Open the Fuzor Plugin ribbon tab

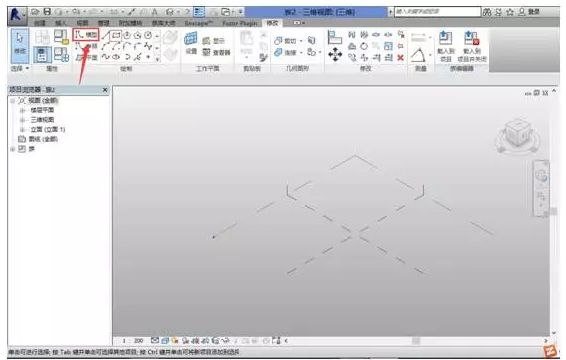click(x=240, y=23)
